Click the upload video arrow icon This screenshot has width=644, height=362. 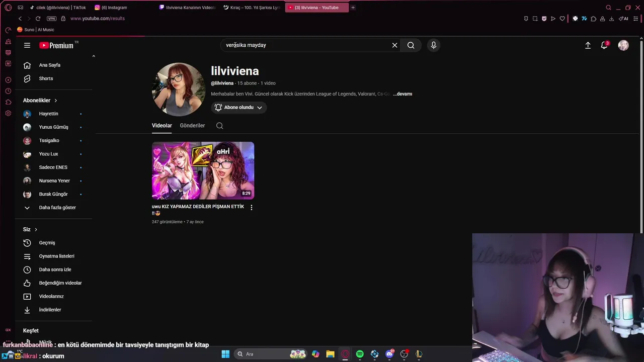tap(588, 45)
